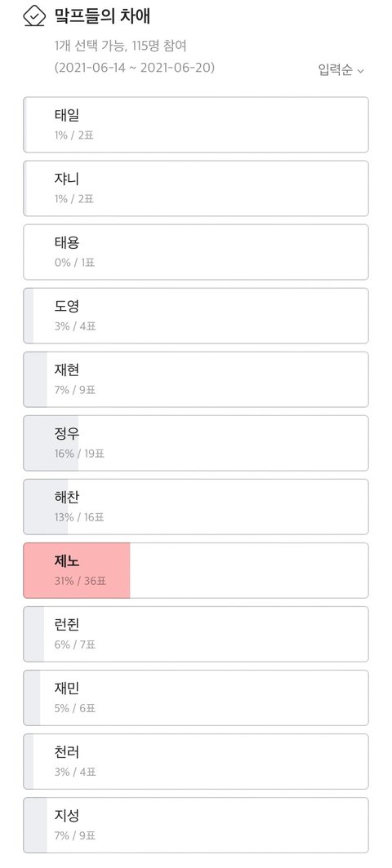Select the 천러 poll option

pos(196,761)
